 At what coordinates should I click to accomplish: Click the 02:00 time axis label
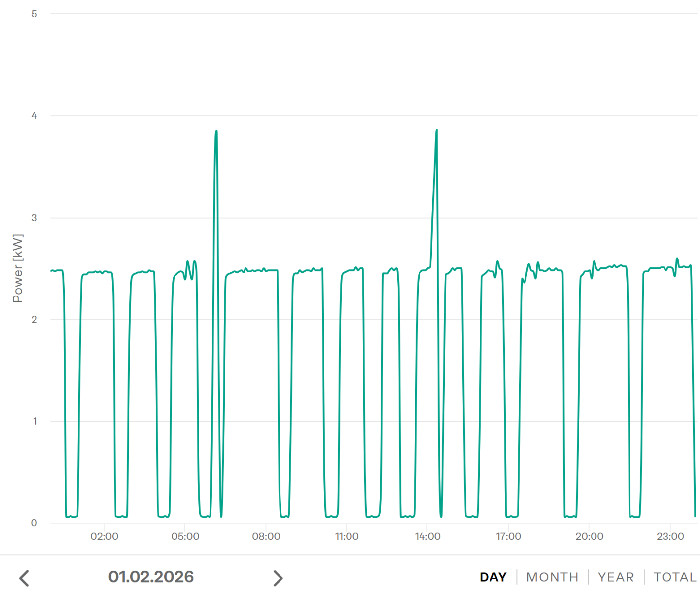[104, 536]
